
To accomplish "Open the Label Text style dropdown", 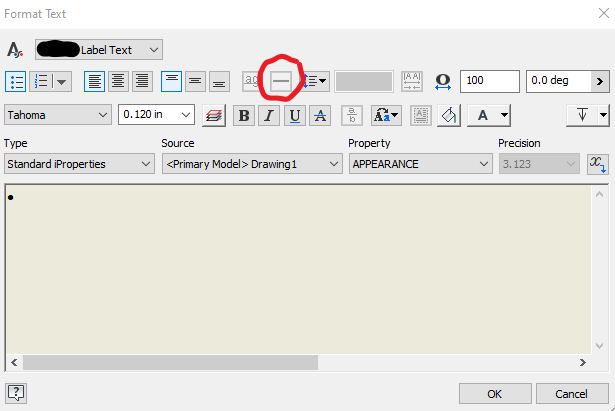I will [x=99, y=49].
